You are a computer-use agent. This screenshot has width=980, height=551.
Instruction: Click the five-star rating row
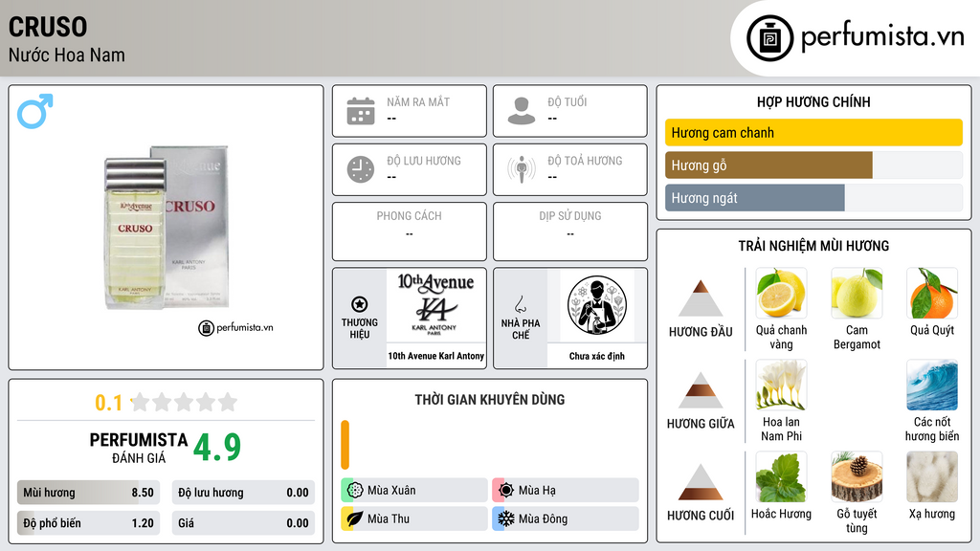click(x=185, y=402)
